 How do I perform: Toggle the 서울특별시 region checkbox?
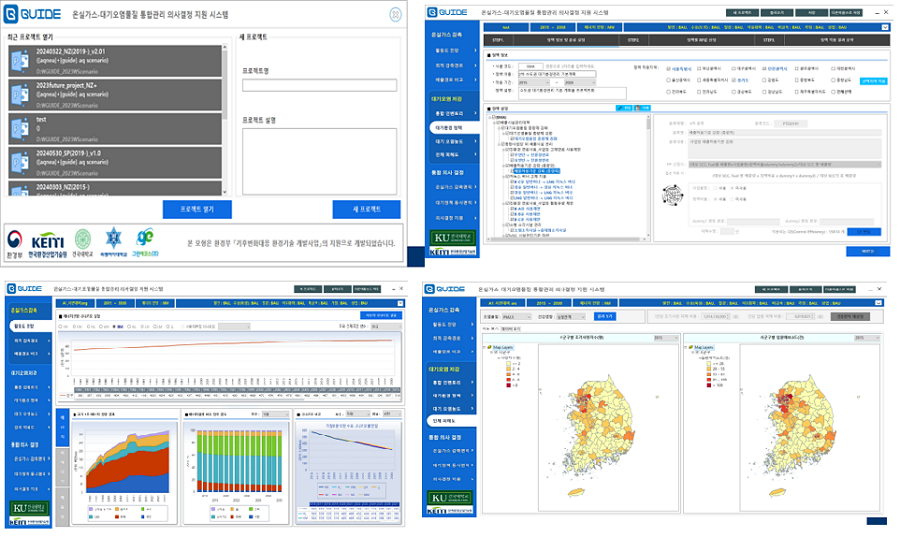point(668,68)
